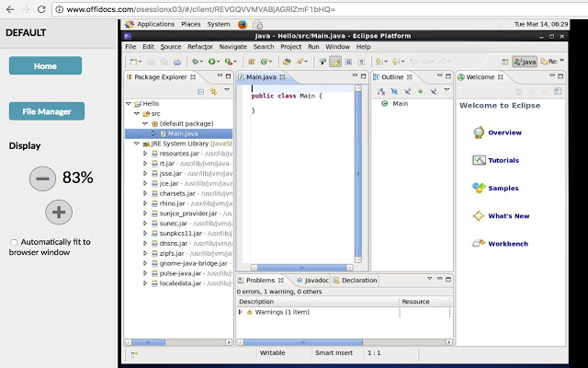Click Collapse All in Package Explorer
The width and height of the screenshot is (588, 368).
[200, 91]
